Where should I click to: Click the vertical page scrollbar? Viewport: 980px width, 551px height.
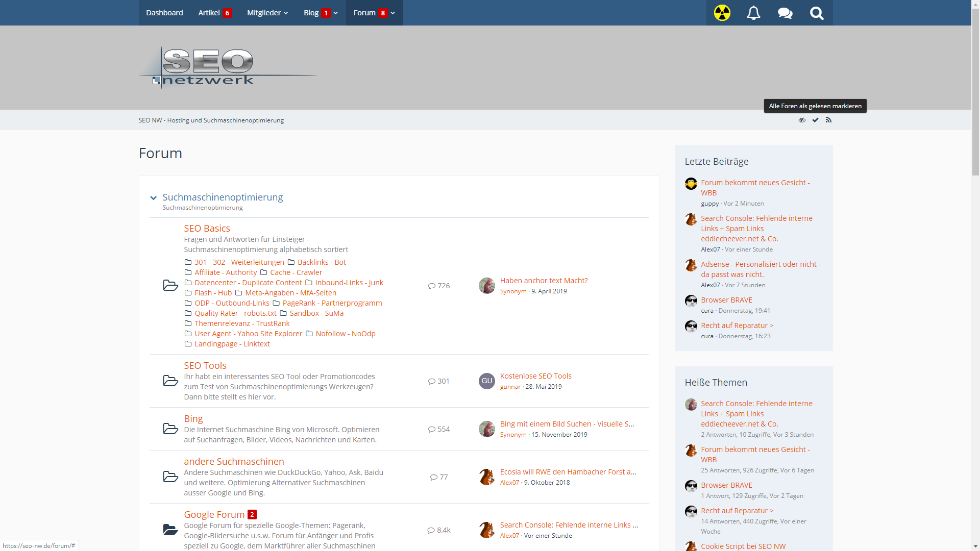tap(975, 92)
